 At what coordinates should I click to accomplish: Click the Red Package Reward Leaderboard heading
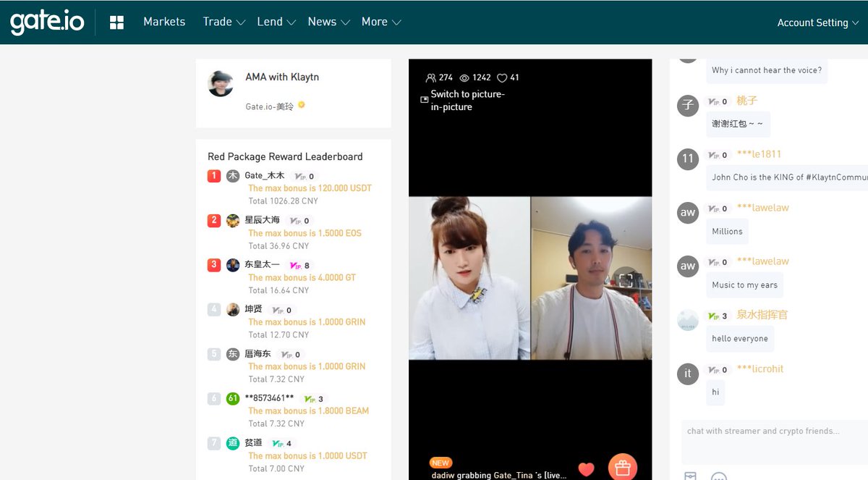(x=285, y=156)
